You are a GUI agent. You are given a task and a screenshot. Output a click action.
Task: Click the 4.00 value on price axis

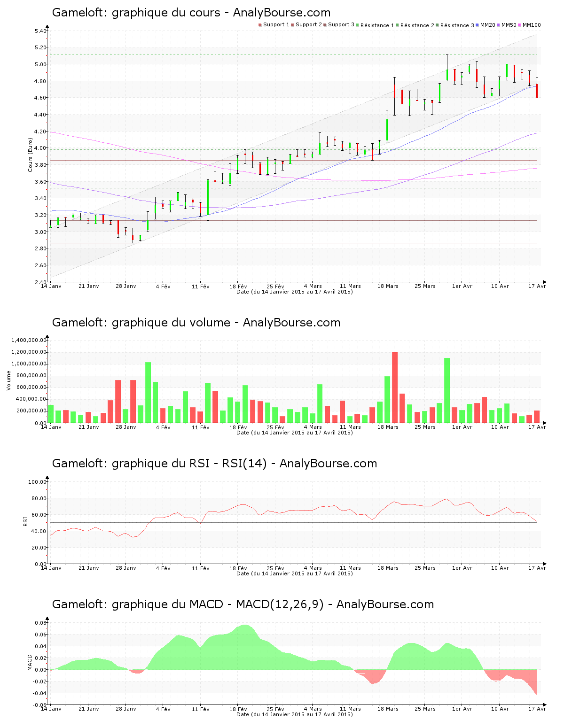click(41, 148)
